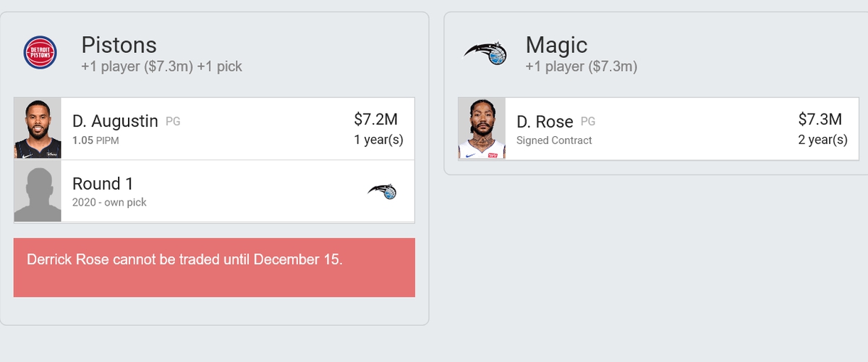Viewport: 868px width, 362px height.
Task: Open D. Augustin's player headshot
Action: click(38, 129)
